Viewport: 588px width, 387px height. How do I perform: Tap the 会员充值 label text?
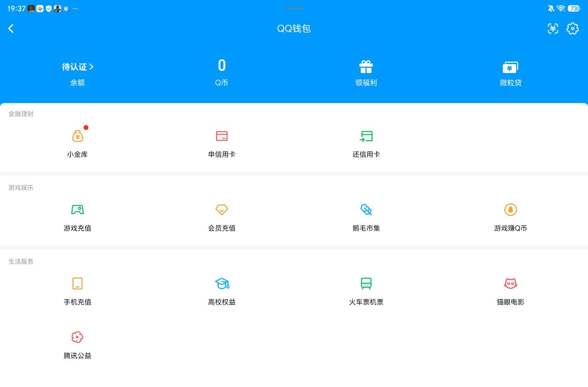(x=222, y=228)
